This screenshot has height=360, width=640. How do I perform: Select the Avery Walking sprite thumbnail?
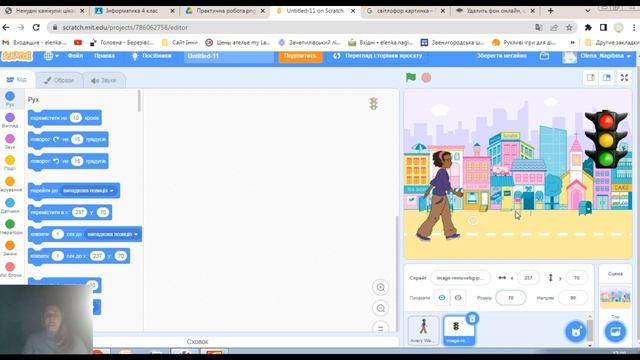pyautogui.click(x=424, y=330)
